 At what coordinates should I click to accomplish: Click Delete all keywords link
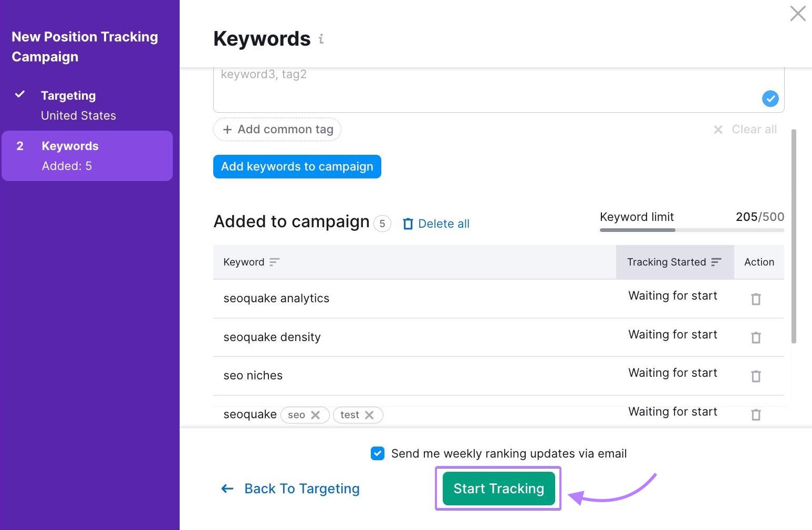pos(436,224)
